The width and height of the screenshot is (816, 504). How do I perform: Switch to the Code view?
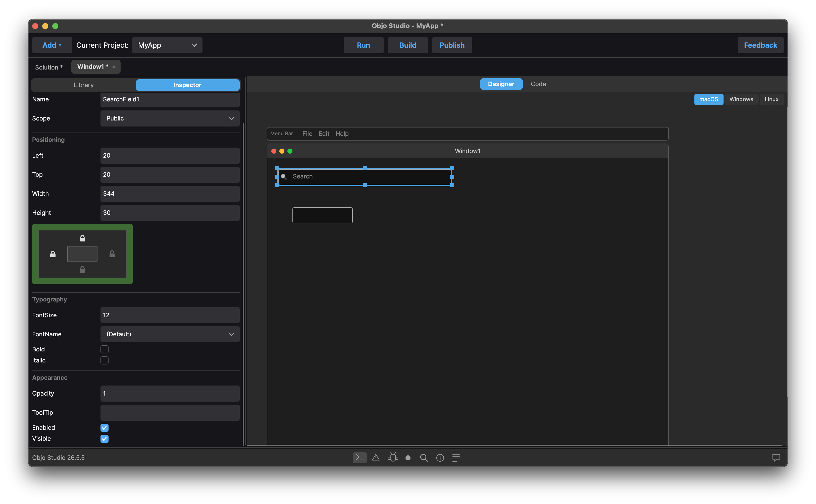point(538,84)
